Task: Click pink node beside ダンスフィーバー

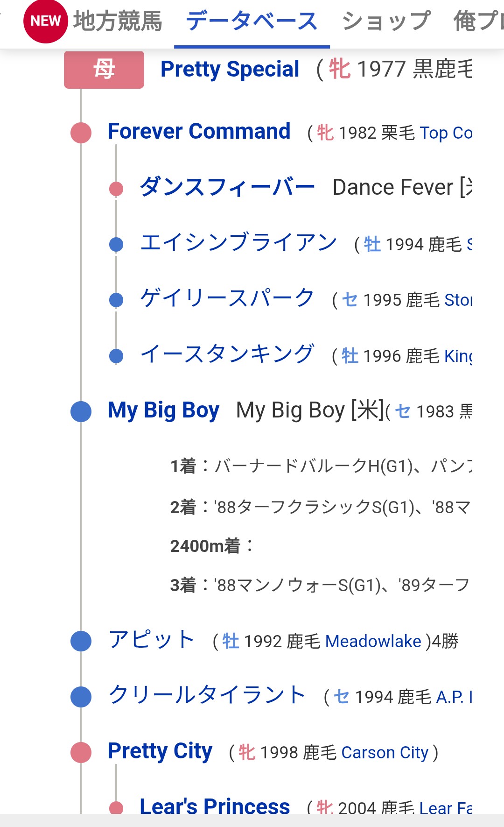Action: point(116,189)
